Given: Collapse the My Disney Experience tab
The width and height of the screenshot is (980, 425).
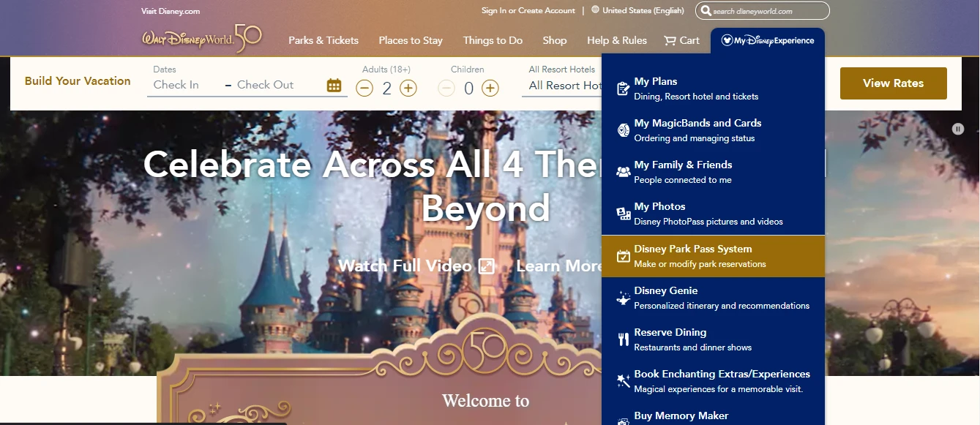Looking at the screenshot, I should click(x=768, y=41).
